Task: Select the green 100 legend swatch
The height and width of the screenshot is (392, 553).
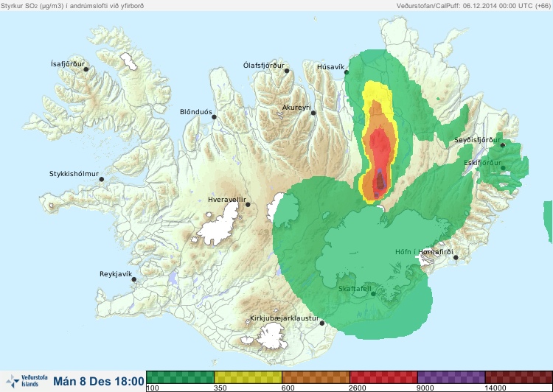Action: (x=180, y=377)
